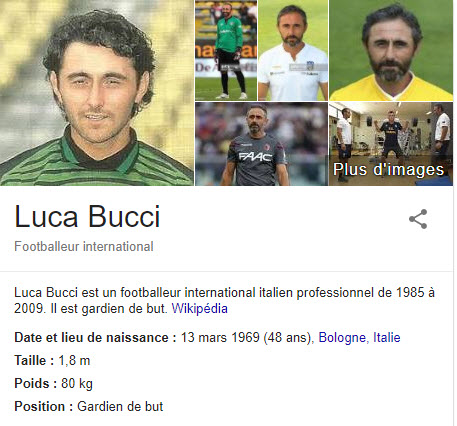Click the Poids 80 kg entry
The height and width of the screenshot is (426, 457).
tap(53, 384)
